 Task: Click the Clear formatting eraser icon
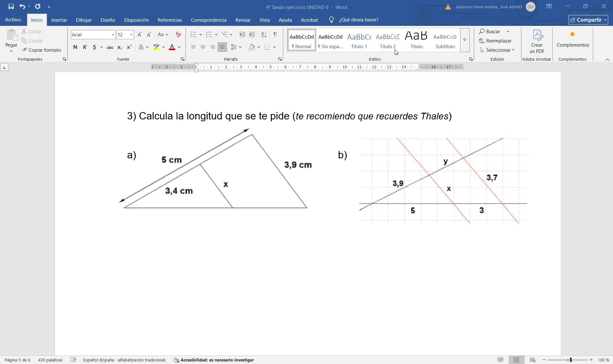(178, 34)
